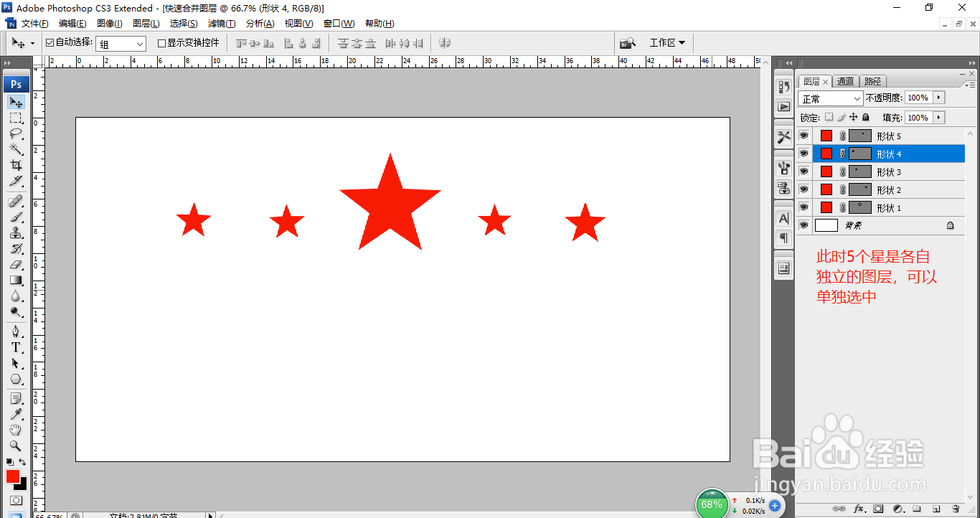The width and height of the screenshot is (980, 518).
Task: Click the Go to Bridge icon
Action: [x=628, y=43]
